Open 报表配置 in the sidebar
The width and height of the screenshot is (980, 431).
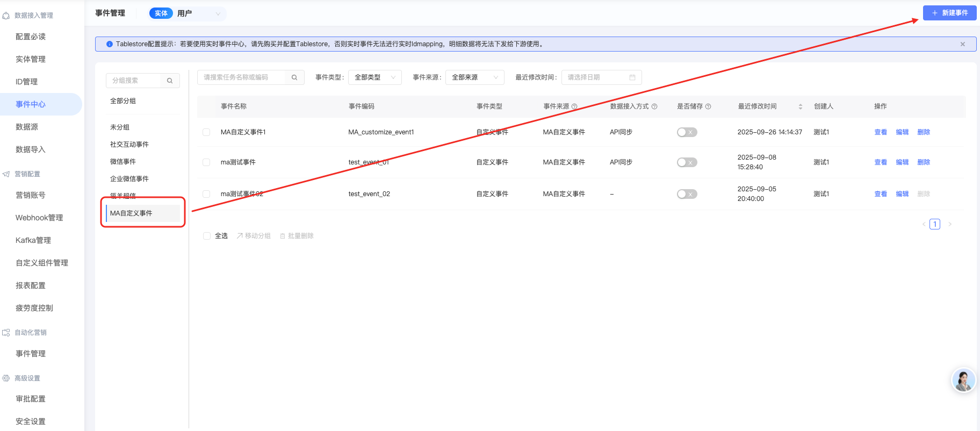[x=31, y=285]
